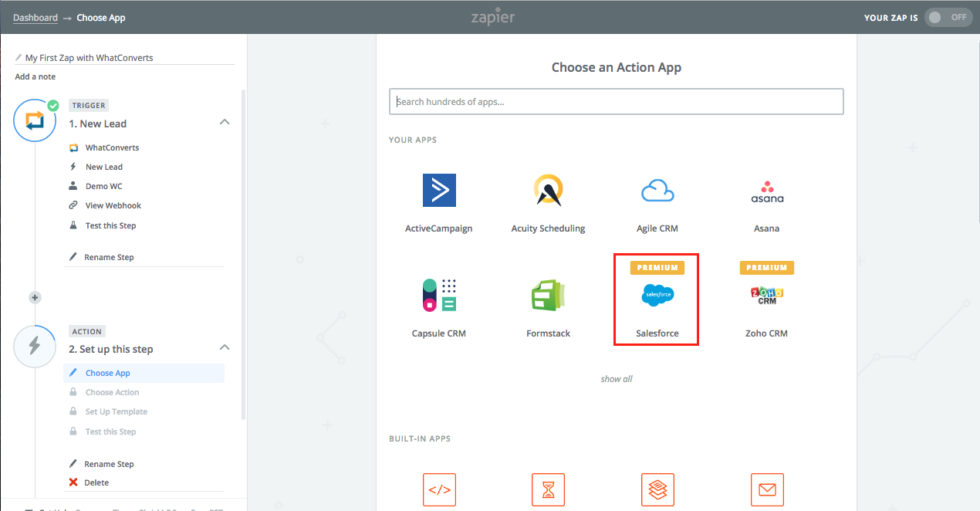Screen dimensions: 980x511
Task: Choose the Salesforce premium app icon
Action: 657,295
